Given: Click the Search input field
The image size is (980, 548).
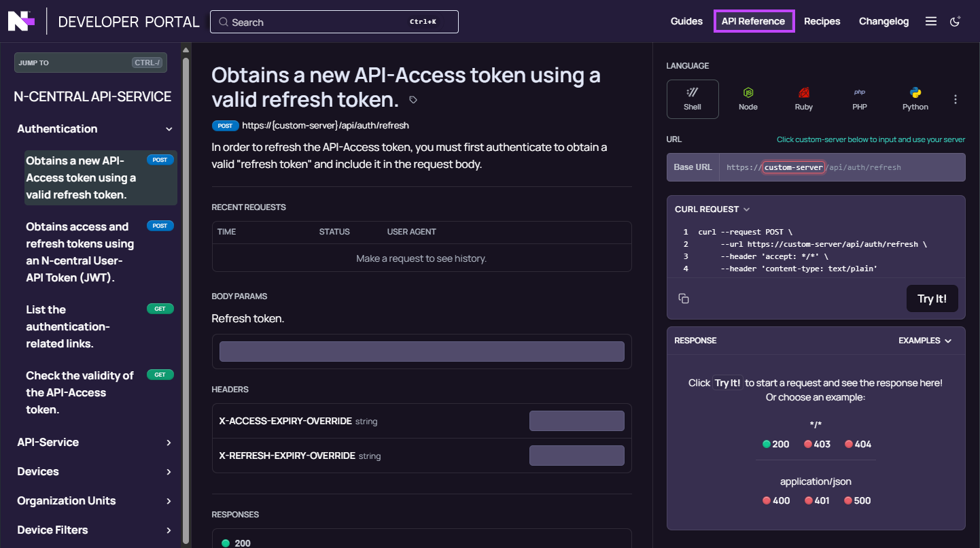Looking at the screenshot, I should point(334,22).
